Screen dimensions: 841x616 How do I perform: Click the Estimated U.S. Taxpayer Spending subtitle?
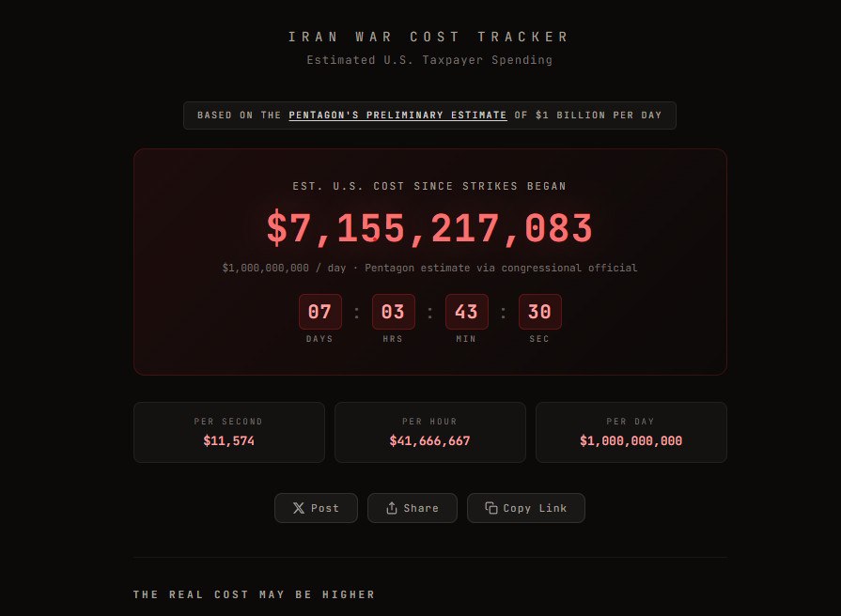point(429,60)
